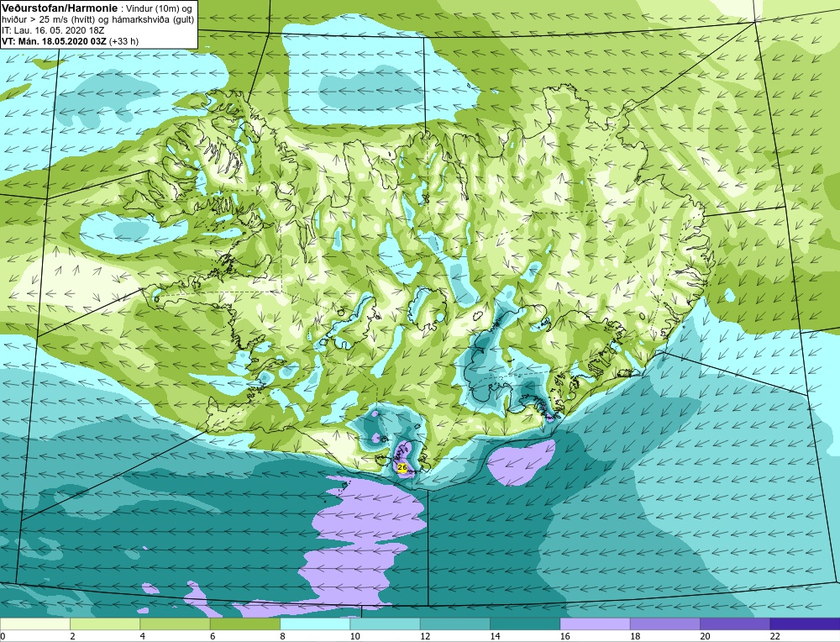Click the 18–20 m/s purple legend swatch
The image size is (840, 642).
(x=664, y=624)
